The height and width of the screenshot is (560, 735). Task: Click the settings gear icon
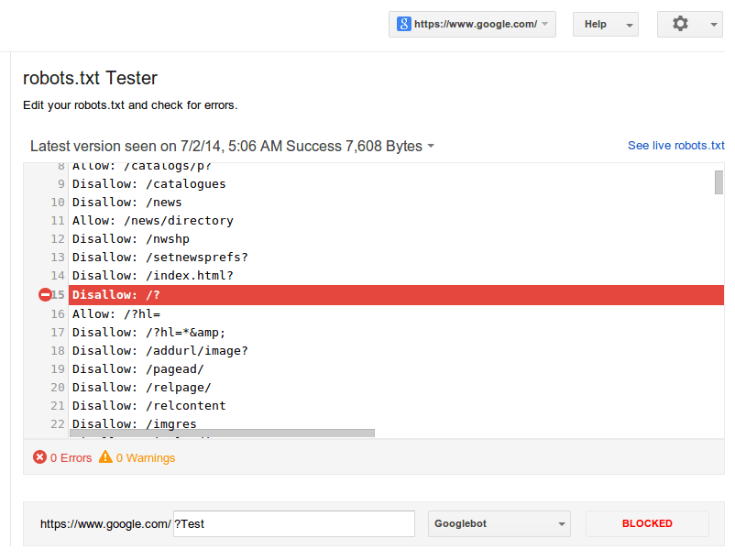click(x=681, y=24)
